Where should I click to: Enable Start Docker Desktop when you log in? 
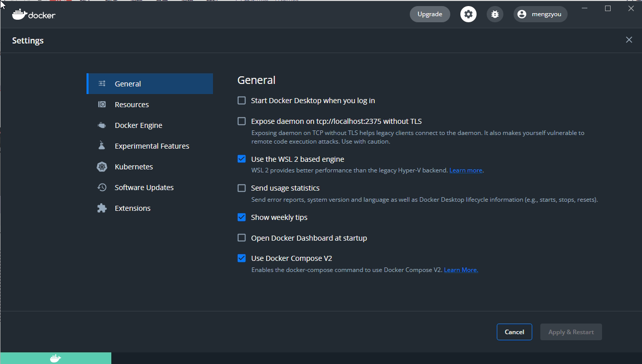click(241, 100)
